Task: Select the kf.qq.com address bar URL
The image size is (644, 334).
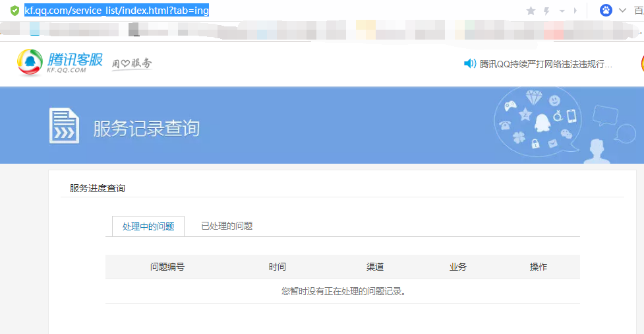Action: tap(117, 11)
